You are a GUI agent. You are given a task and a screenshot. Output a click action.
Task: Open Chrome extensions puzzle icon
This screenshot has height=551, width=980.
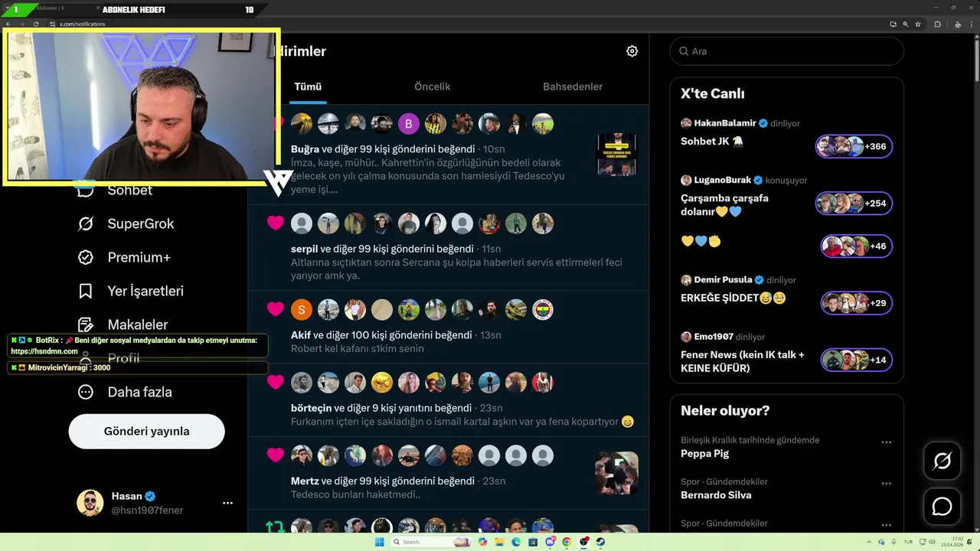(937, 24)
